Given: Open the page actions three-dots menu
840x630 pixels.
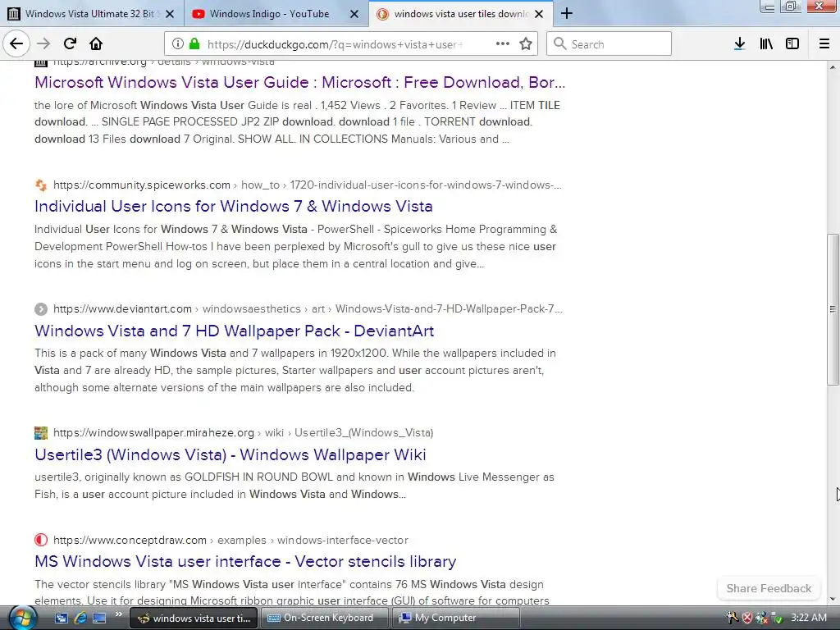Looking at the screenshot, I should point(503,44).
